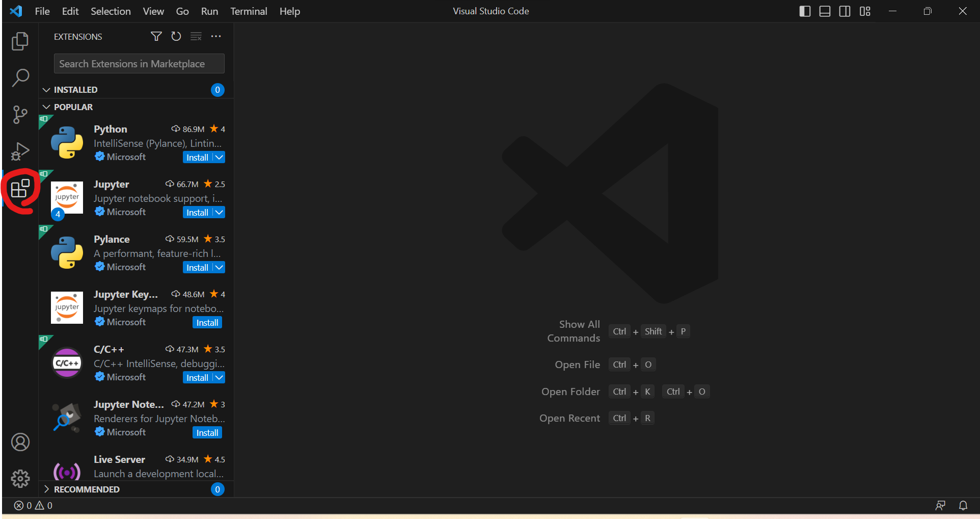Image resolution: width=980 pixels, height=519 pixels.
Task: Open the Accounts menu icon
Action: (x=20, y=442)
